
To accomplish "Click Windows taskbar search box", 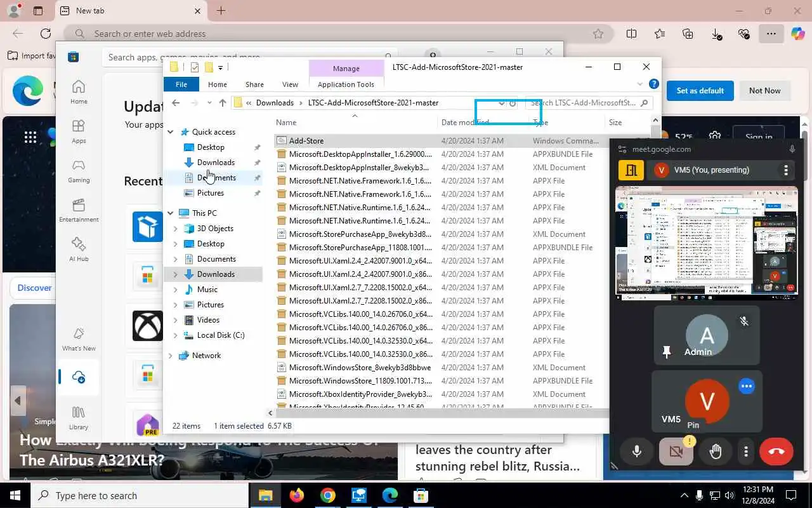I will click(x=141, y=495).
